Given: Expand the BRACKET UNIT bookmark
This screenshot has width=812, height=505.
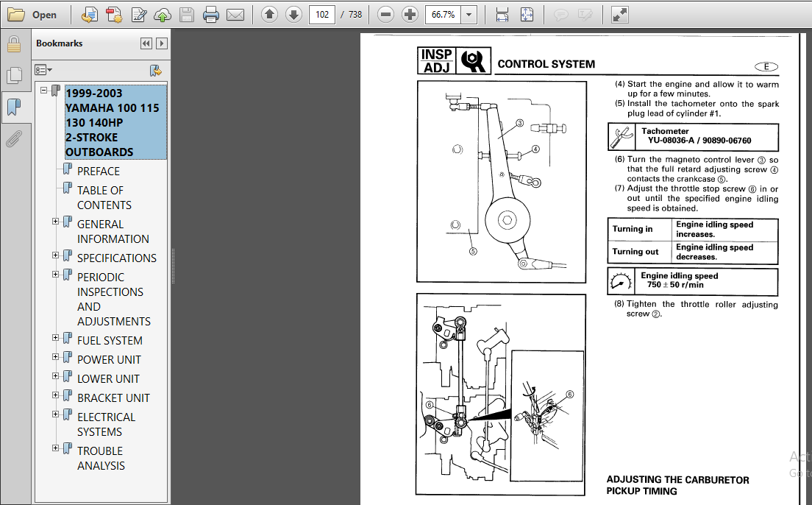Looking at the screenshot, I should 55,395.
